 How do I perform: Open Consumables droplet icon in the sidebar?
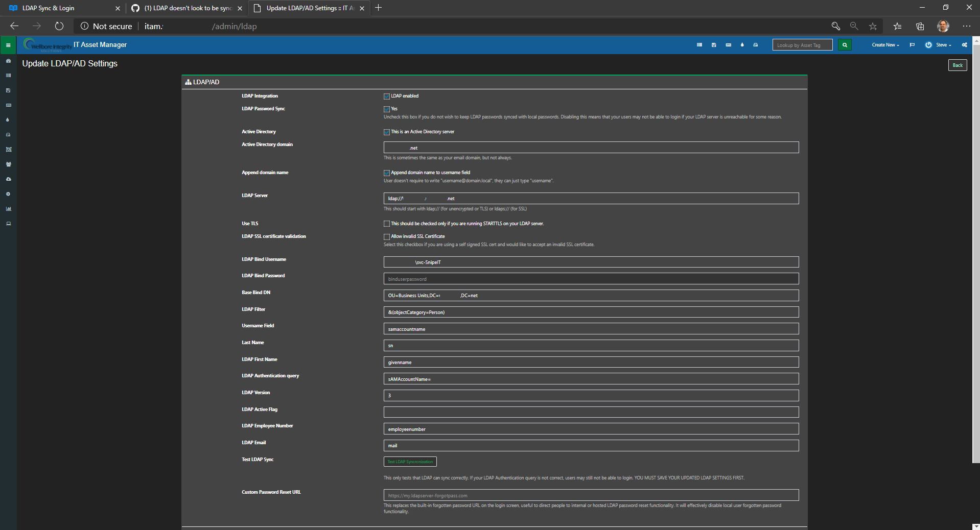[x=8, y=120]
